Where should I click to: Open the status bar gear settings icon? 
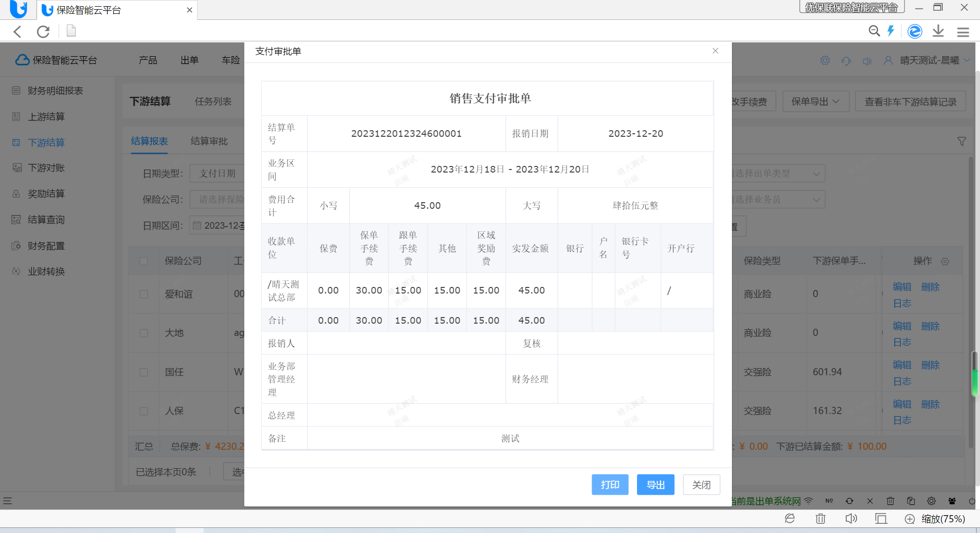[x=931, y=501]
